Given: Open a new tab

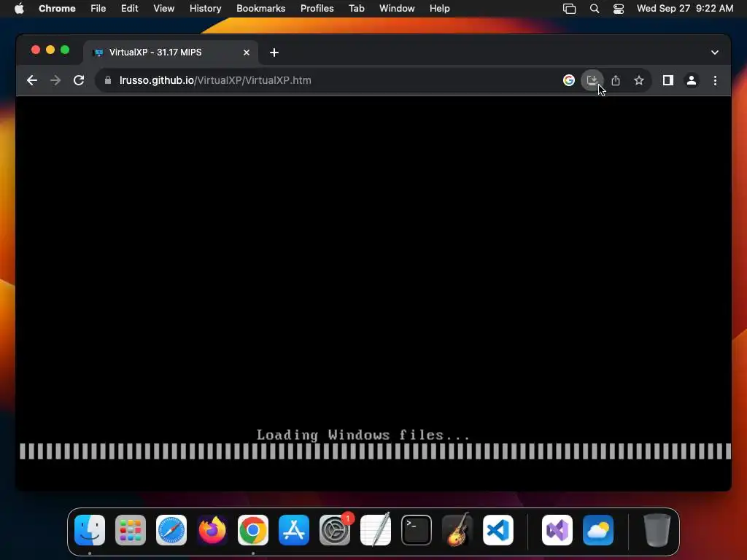Looking at the screenshot, I should point(274,52).
